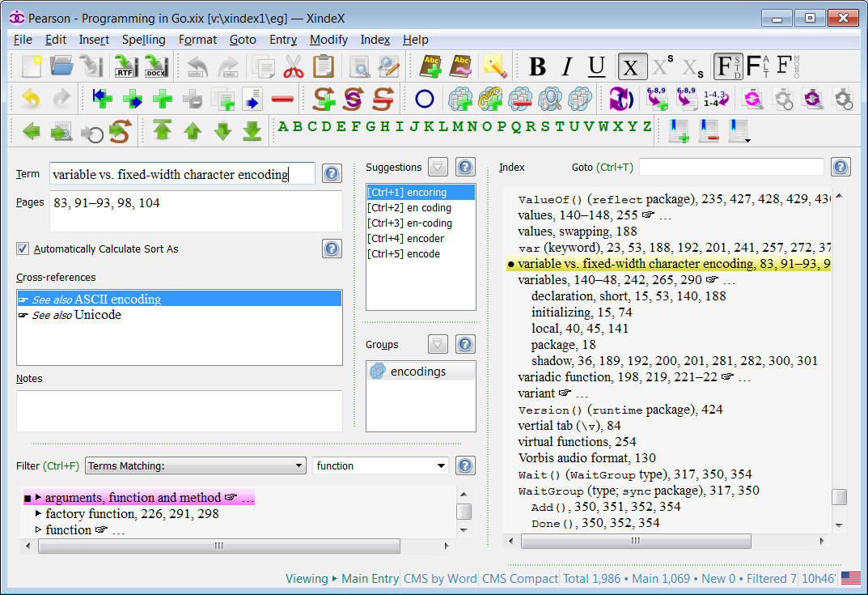Click the add bookmark icon
Viewport: 868px width, 595px height.
click(679, 131)
